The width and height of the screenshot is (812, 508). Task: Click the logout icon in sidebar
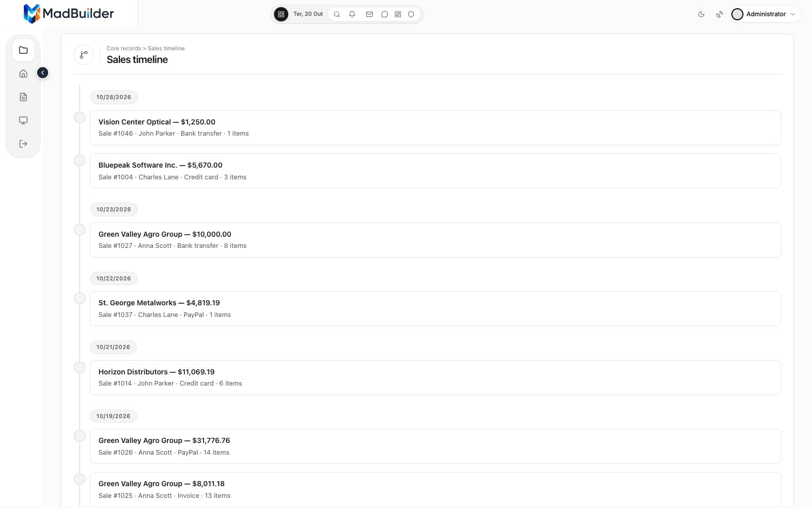(23, 144)
